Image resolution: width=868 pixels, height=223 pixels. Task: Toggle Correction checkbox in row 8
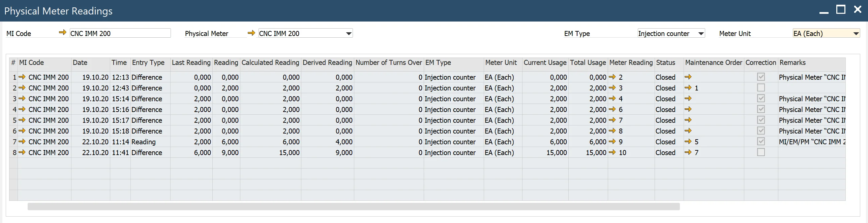tap(760, 152)
